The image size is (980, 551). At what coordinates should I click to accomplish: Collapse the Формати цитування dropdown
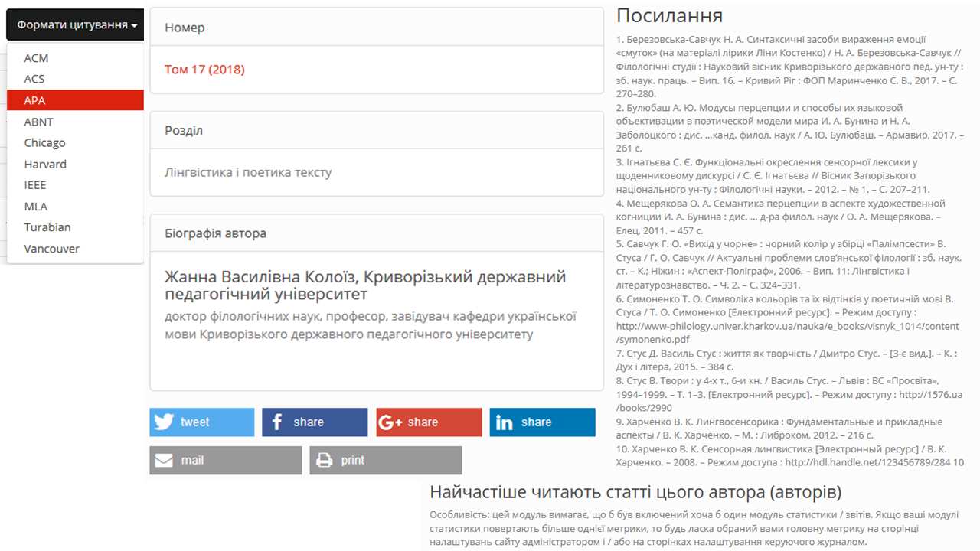click(77, 25)
